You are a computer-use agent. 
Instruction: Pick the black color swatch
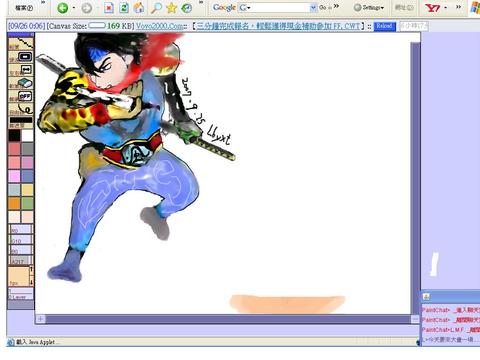pyautogui.click(x=14, y=135)
